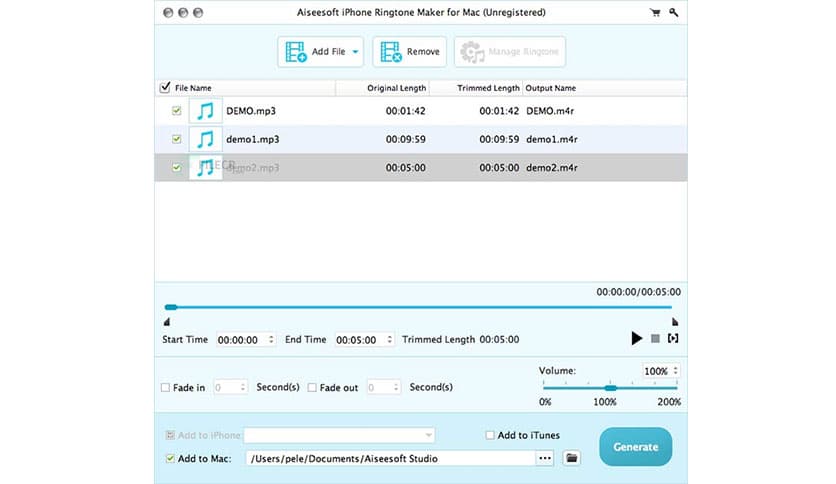Click the Trimmed Length column header
Screen dimensions: 836x484
pos(488,88)
